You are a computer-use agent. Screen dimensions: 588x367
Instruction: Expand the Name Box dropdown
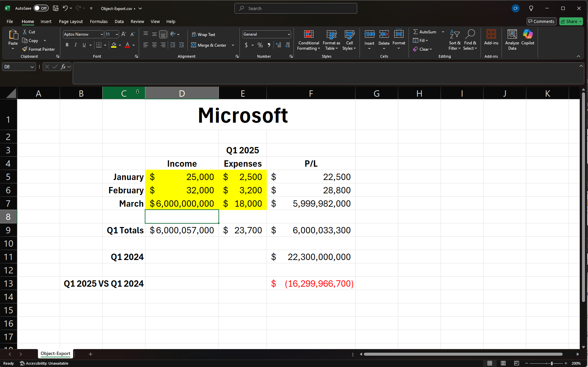(x=32, y=67)
